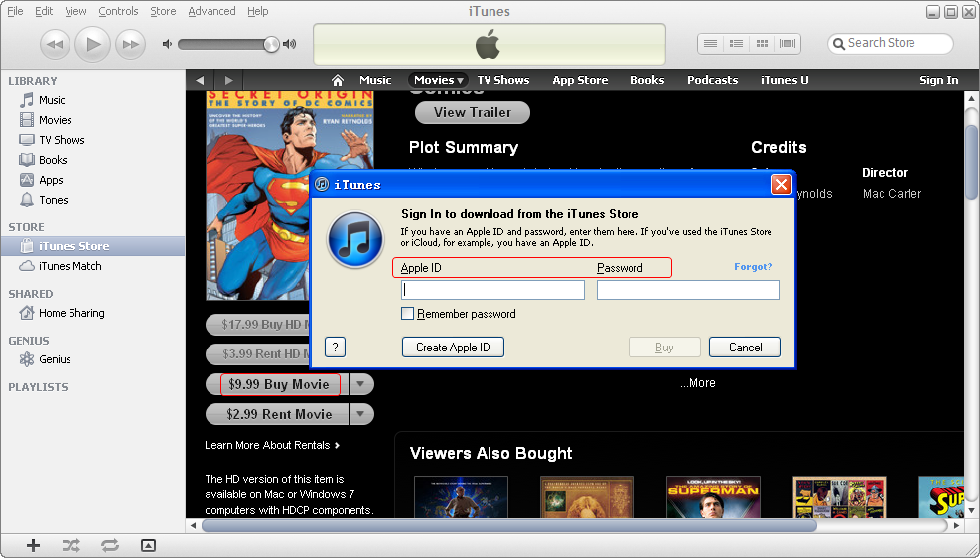Click the help question mark button in the dialog
The image size is (980, 558).
pos(335,348)
